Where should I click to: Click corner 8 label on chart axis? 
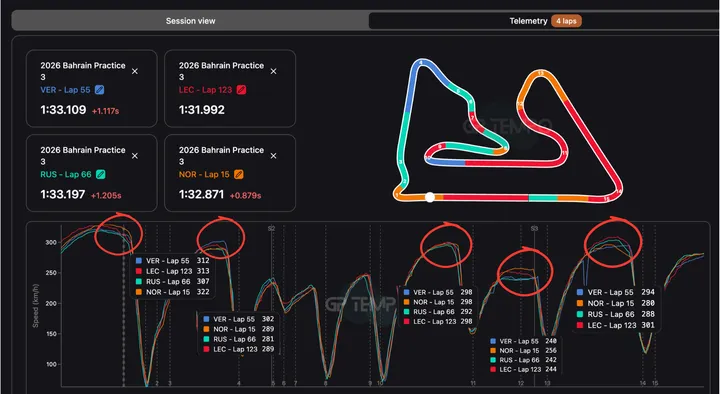[326, 383]
